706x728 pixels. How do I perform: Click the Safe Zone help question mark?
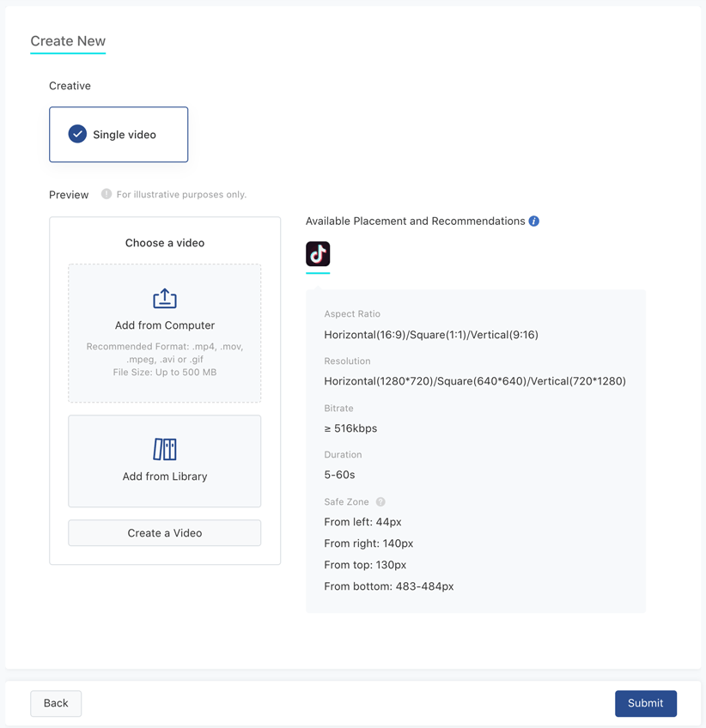coord(380,501)
